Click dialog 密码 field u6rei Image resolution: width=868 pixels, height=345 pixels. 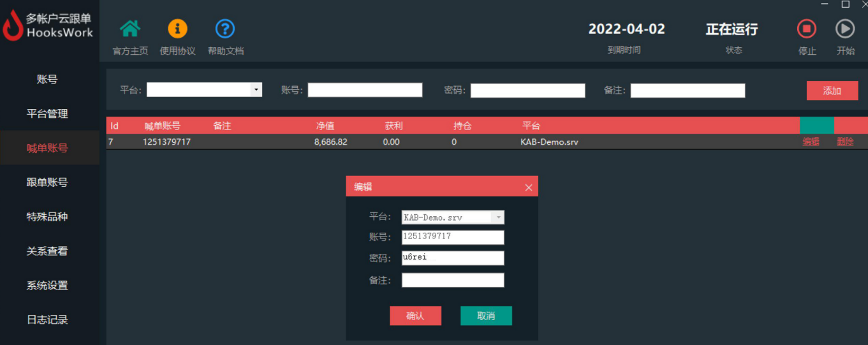[x=453, y=258]
